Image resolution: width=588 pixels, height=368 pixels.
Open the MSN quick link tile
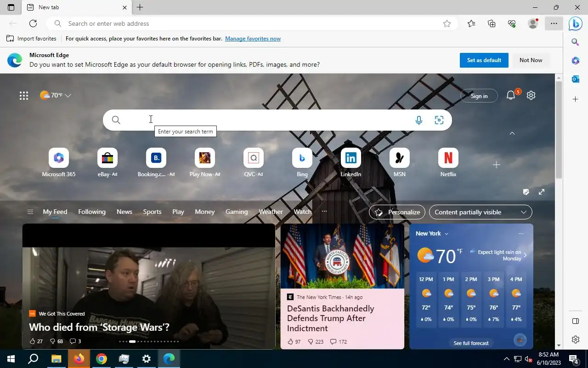[400, 162]
